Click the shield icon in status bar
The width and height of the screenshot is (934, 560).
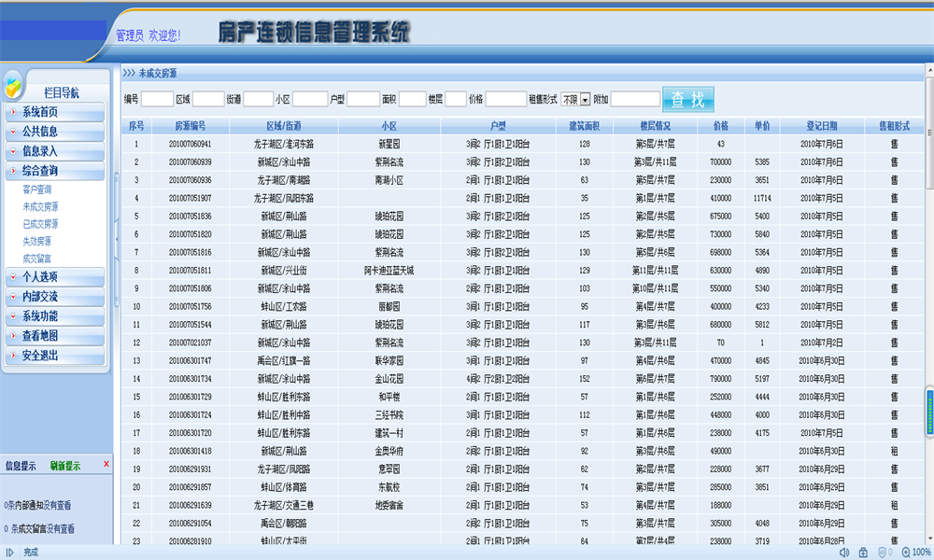pyautogui.click(x=883, y=553)
